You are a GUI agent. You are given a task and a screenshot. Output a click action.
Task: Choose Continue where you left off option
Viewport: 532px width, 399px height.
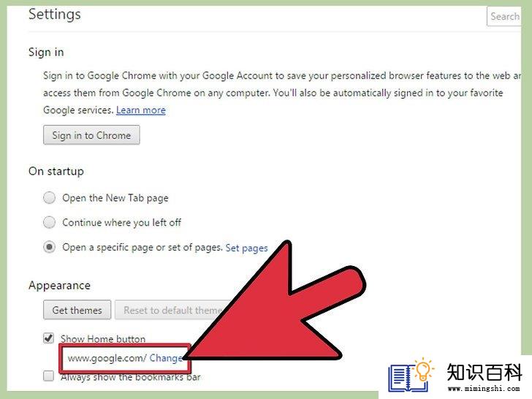pos(49,222)
